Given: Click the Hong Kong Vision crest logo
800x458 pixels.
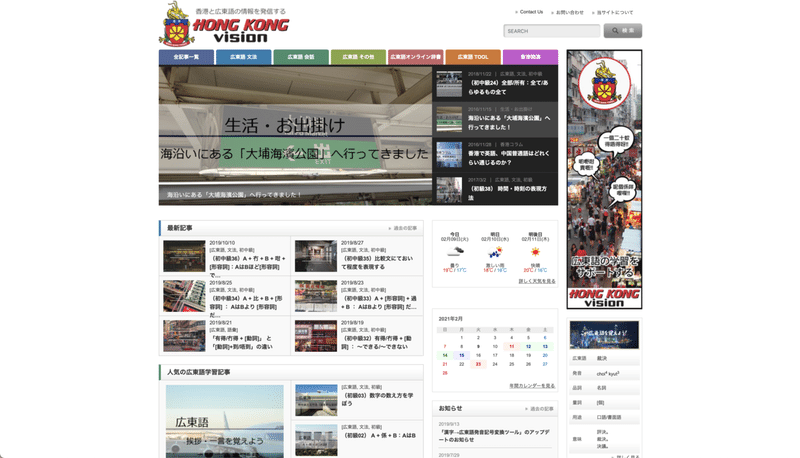Looking at the screenshot, I should (176, 24).
